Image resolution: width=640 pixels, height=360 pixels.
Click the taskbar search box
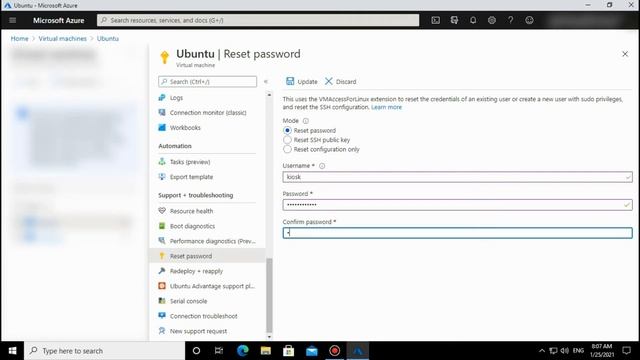click(x=104, y=351)
